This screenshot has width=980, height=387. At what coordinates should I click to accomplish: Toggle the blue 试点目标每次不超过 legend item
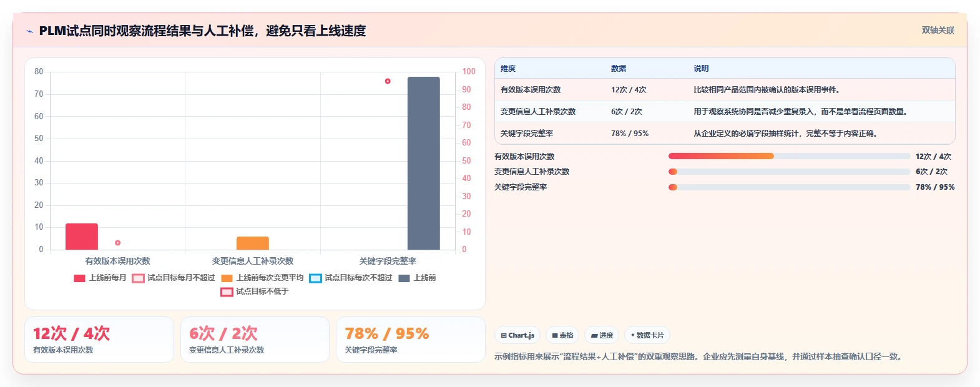(x=351, y=278)
